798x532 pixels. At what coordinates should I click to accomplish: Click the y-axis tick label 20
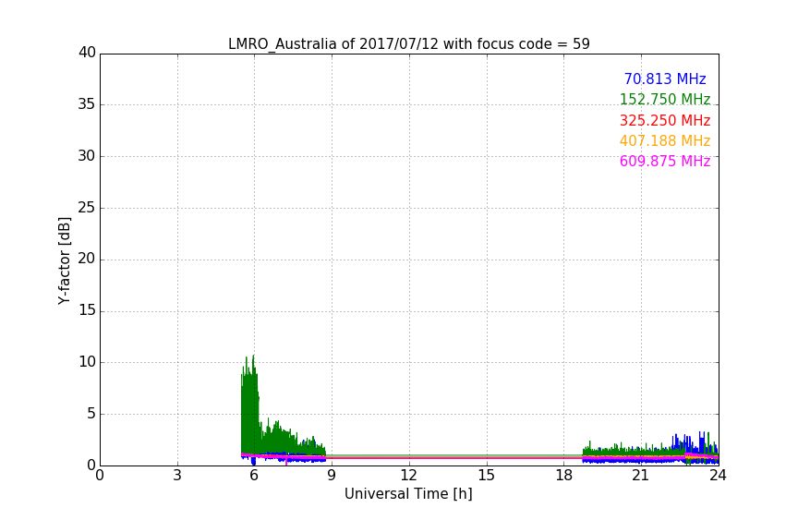click(87, 259)
